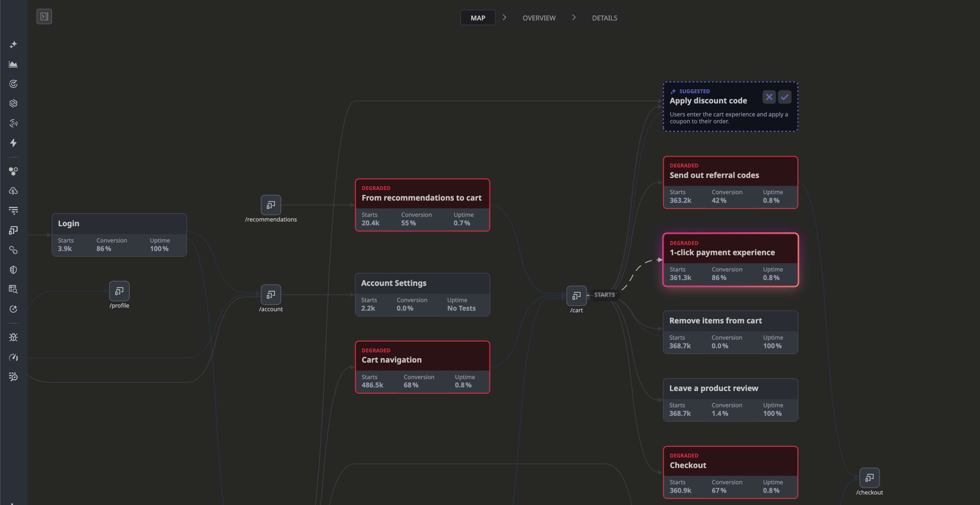
Task: Open the From recommendations to cart card
Action: click(422, 205)
